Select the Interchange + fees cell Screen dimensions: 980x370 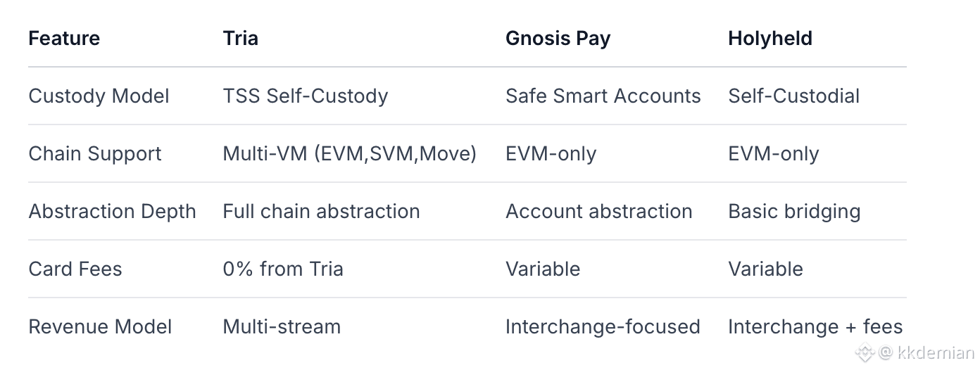(x=815, y=326)
